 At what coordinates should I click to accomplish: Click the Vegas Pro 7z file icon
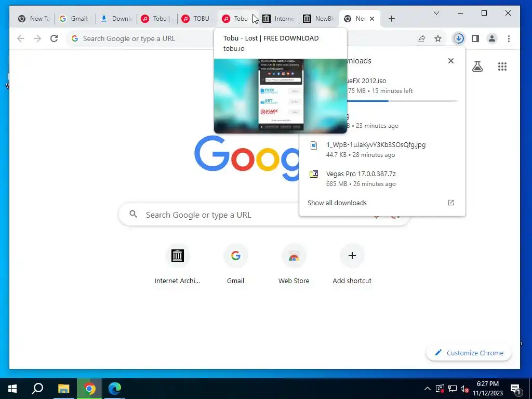point(314,174)
